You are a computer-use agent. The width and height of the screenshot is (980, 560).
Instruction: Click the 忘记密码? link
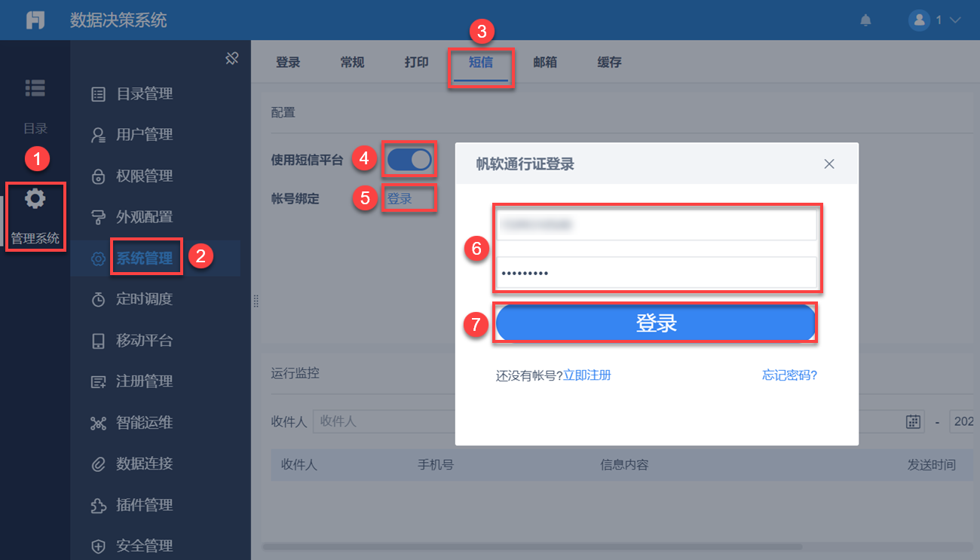789,375
